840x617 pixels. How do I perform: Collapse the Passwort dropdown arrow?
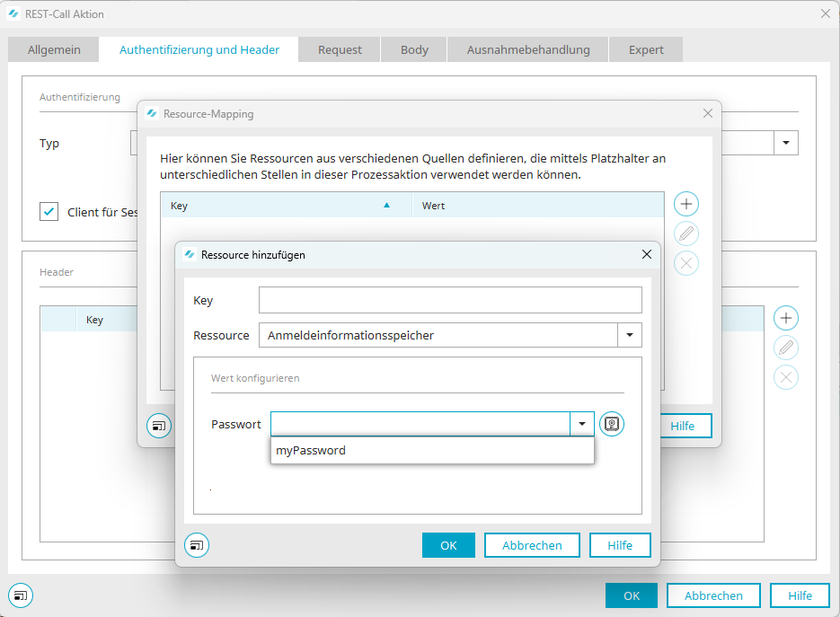[x=582, y=424]
